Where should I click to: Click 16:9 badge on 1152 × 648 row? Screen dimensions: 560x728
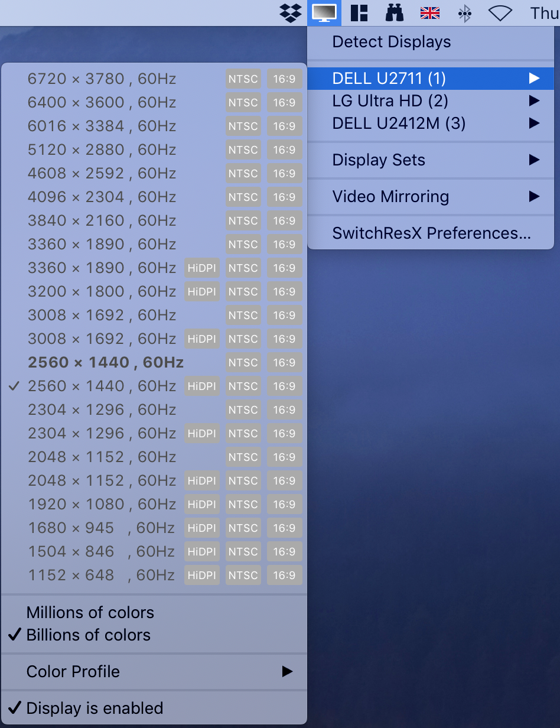pyautogui.click(x=284, y=575)
